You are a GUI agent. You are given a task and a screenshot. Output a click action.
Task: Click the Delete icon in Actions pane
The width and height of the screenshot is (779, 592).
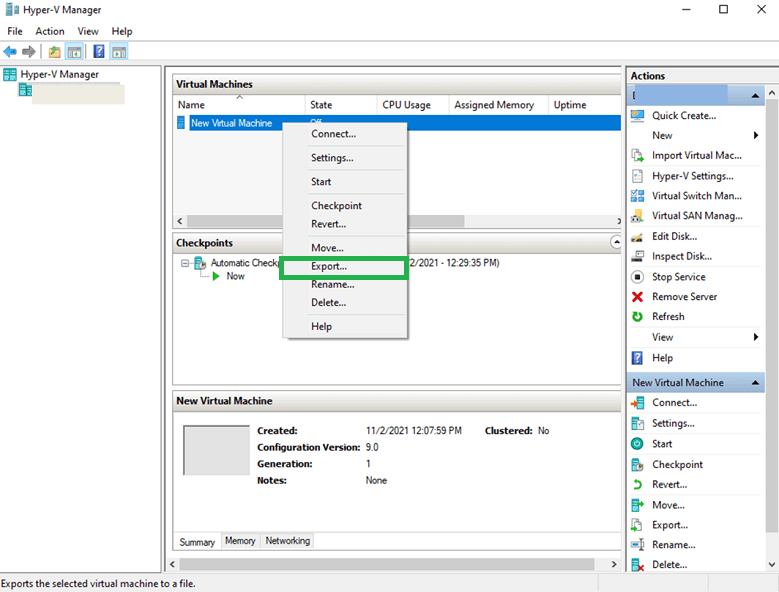tap(637, 565)
